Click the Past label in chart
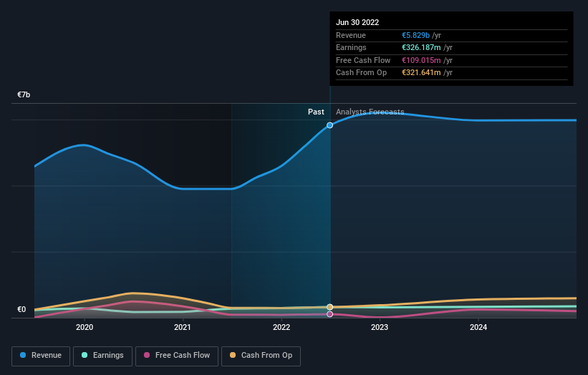Viewport: 588px width, 375px height. (316, 112)
